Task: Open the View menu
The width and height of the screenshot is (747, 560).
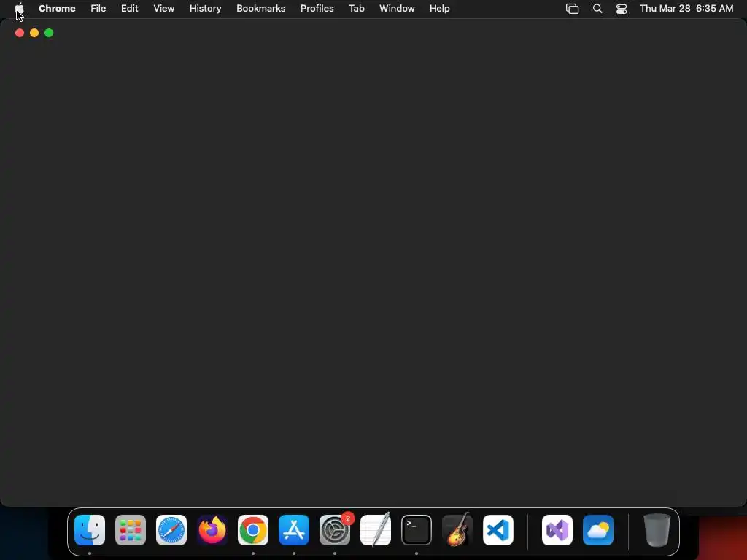Action: [164, 8]
